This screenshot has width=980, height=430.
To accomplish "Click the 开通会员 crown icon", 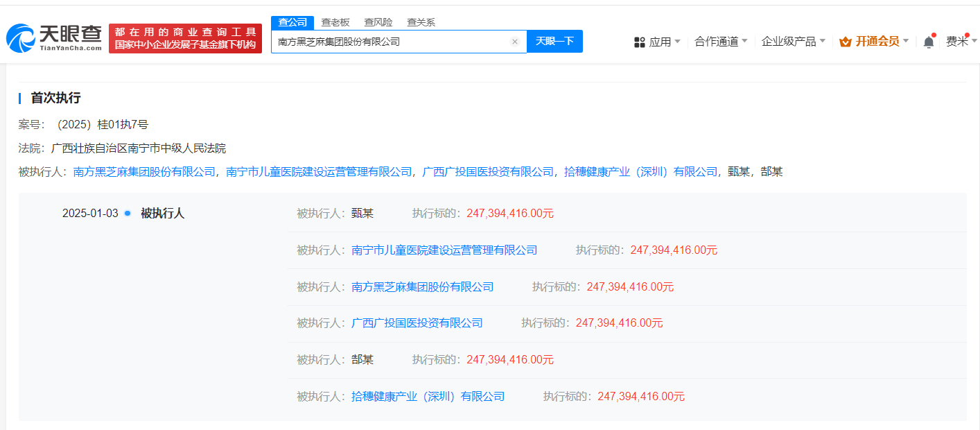I will [844, 41].
